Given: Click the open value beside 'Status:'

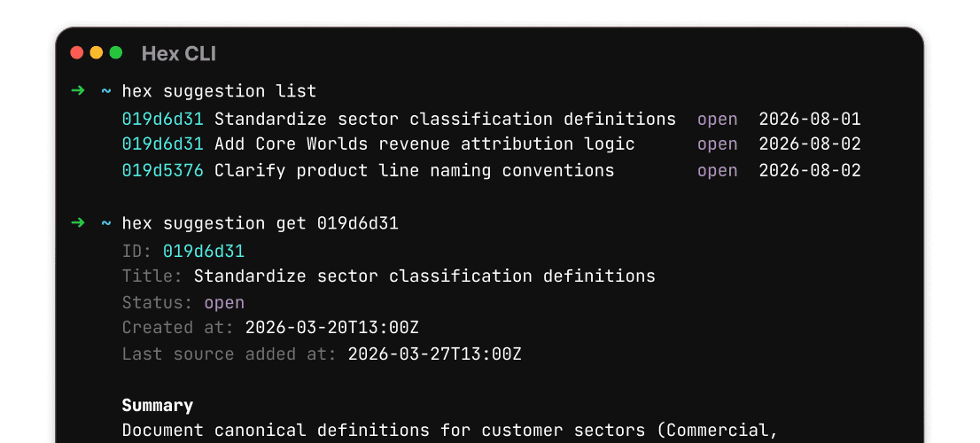Looking at the screenshot, I should coord(224,303).
